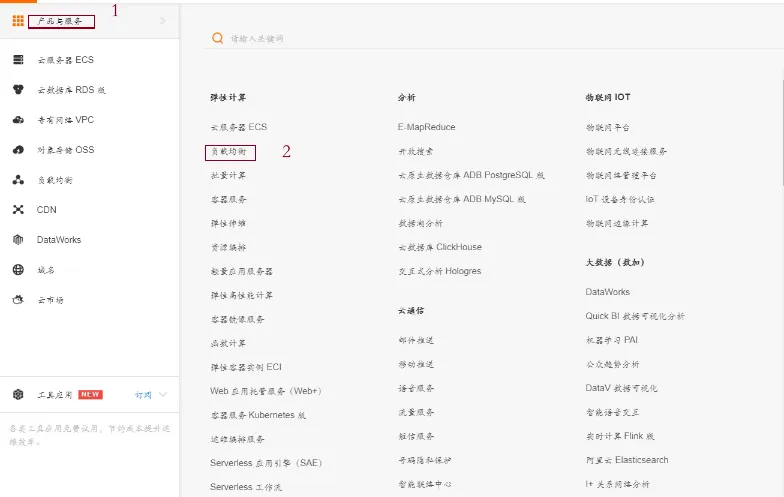Click the 专有网络 VPC cloud icon

pos(18,120)
